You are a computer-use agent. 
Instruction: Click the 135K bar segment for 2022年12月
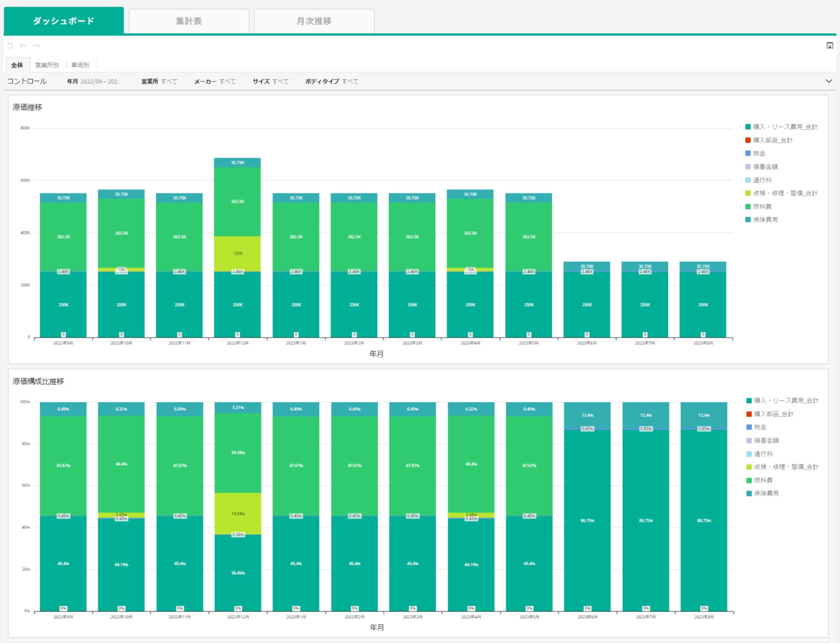238,253
